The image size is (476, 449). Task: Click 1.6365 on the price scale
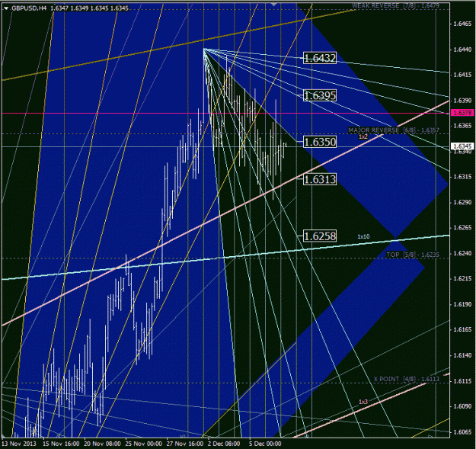tap(462, 126)
